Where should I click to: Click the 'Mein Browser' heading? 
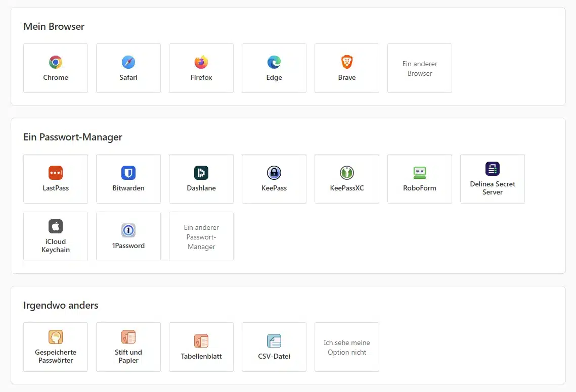click(54, 26)
